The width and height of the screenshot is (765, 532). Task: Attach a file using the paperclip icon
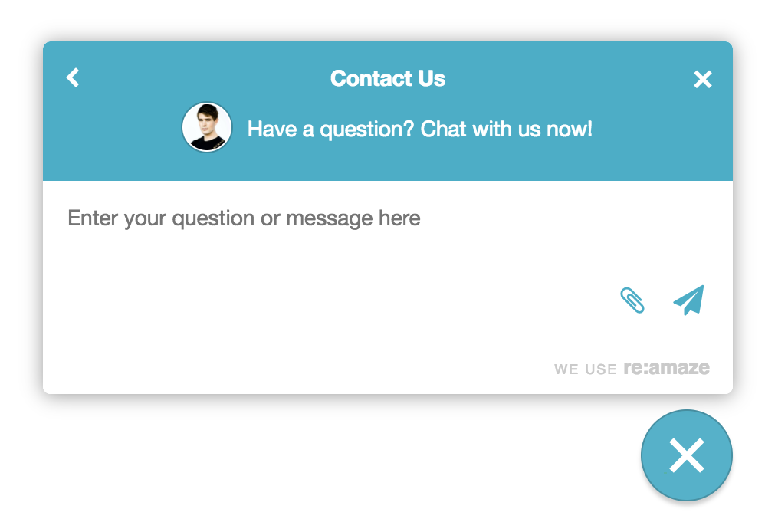pos(632,300)
